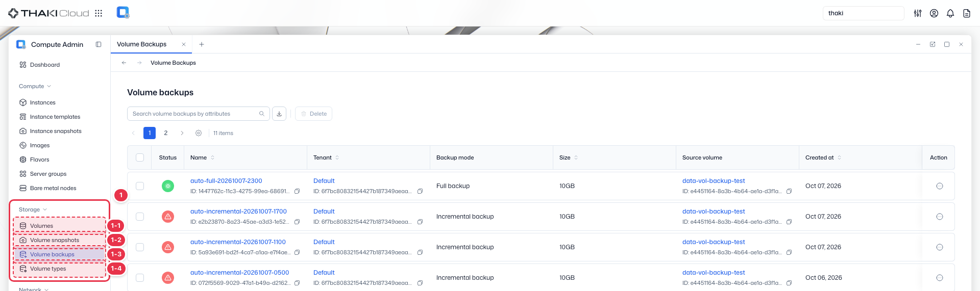Copy ID of auto-incremental-20261007-1100

coord(297,252)
